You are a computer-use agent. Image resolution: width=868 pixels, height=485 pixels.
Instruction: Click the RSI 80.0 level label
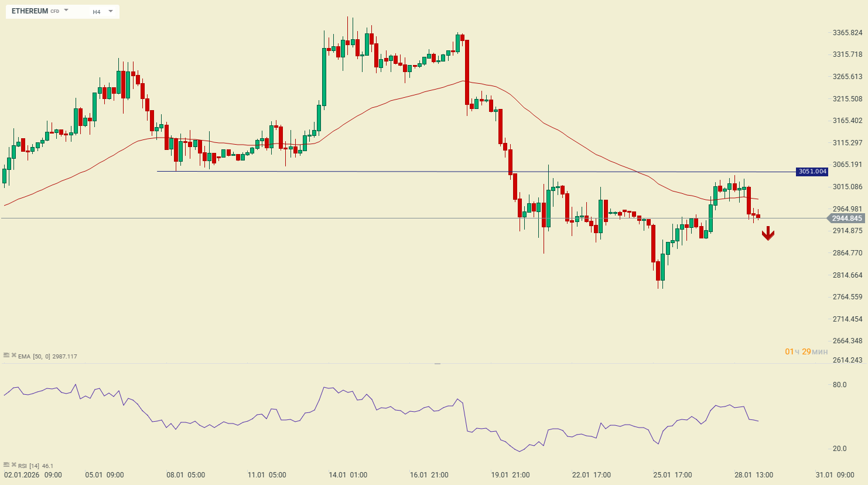tap(839, 385)
